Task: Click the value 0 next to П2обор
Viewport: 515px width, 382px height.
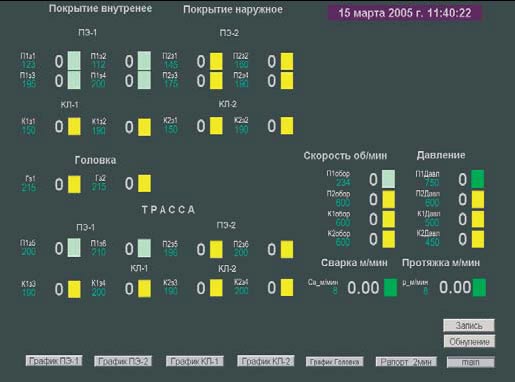Action: pyautogui.click(x=373, y=199)
